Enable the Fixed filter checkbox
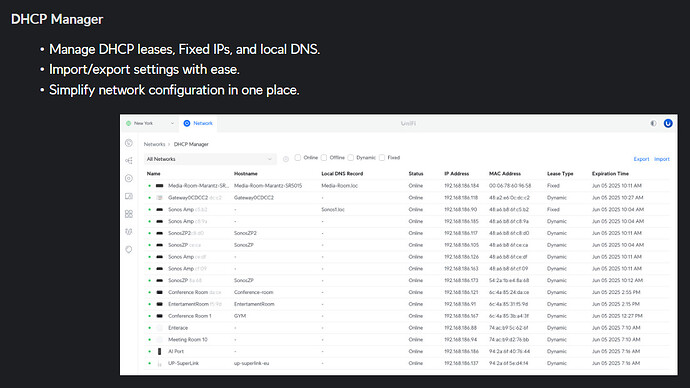Image resolution: width=690 pixels, height=388 pixels. pyautogui.click(x=382, y=157)
